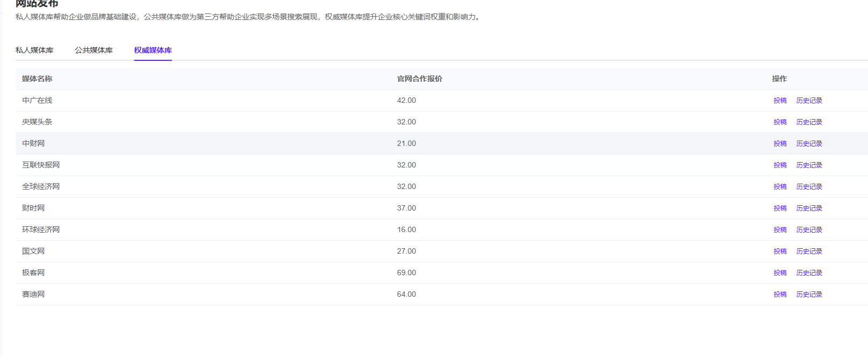Submit 投稿 to 中财网
Screen dimensions: 868x356
(780, 144)
